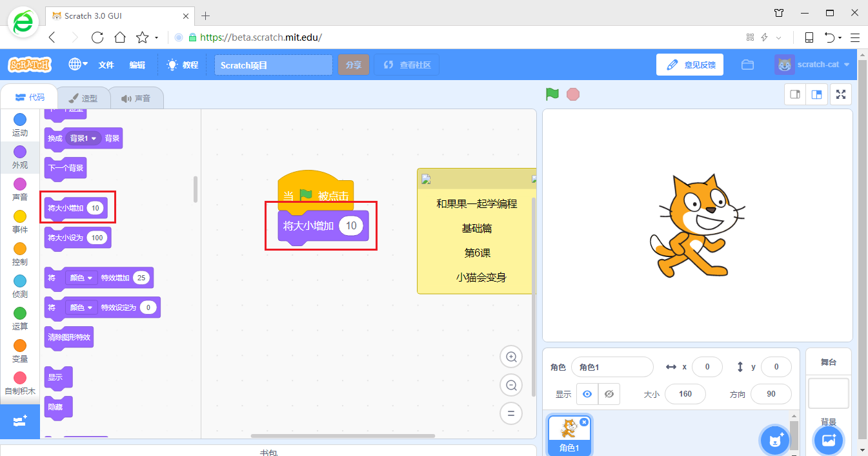Click the 将大小增加 block in palette

[x=63, y=209]
